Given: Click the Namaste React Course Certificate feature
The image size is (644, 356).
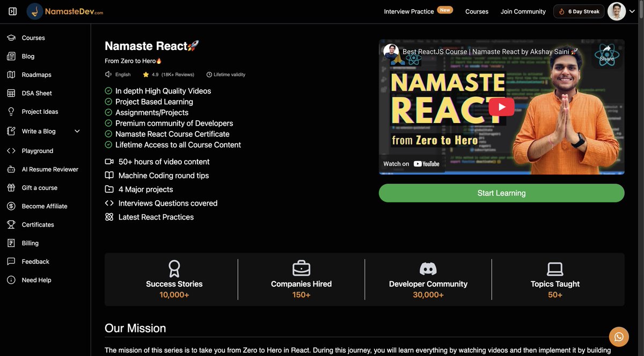Looking at the screenshot, I should coord(172,134).
